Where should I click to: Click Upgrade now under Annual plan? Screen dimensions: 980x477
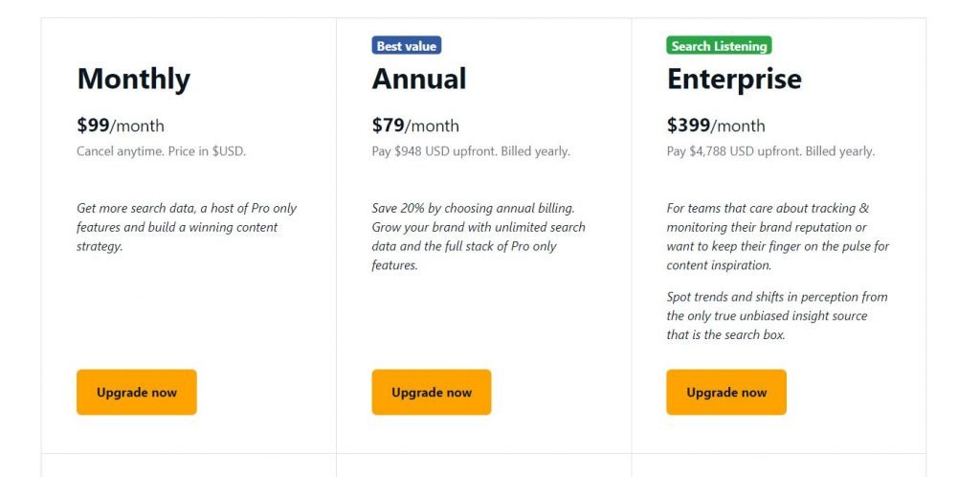point(432,392)
